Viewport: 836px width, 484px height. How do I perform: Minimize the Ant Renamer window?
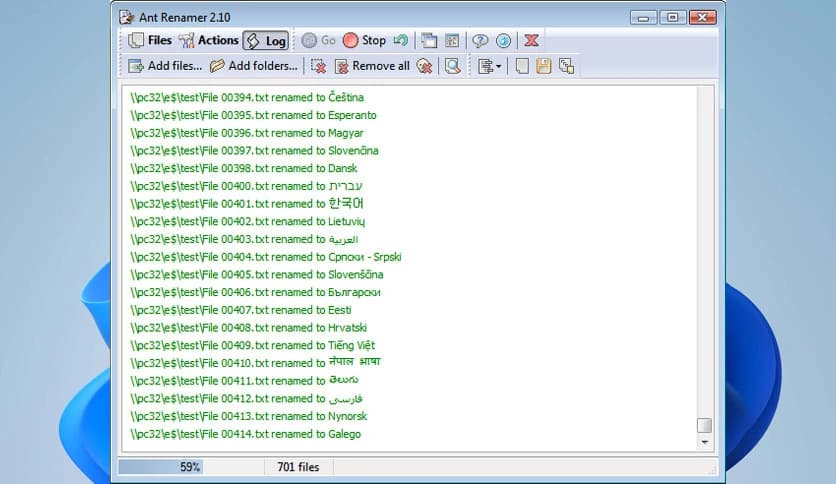[644, 18]
